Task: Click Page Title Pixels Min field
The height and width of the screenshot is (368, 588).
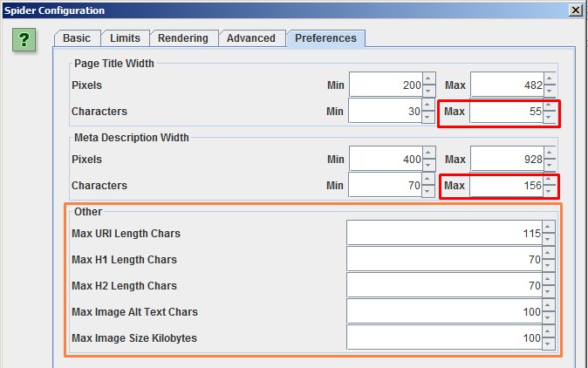Action: pyautogui.click(x=386, y=85)
